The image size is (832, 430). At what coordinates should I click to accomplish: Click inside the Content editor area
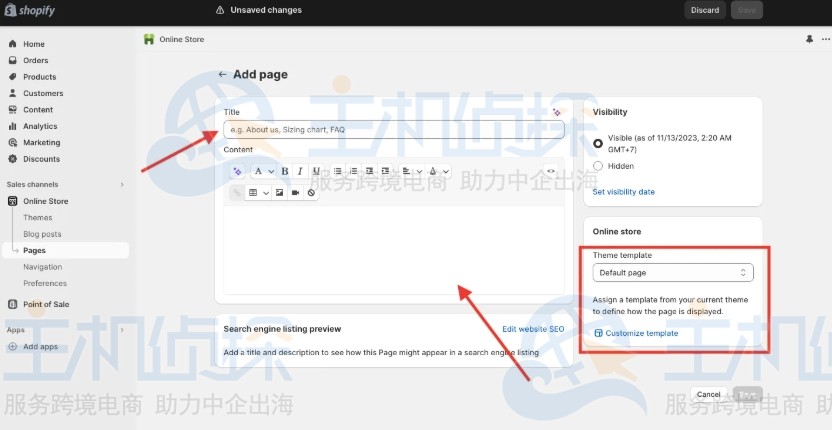(394, 250)
